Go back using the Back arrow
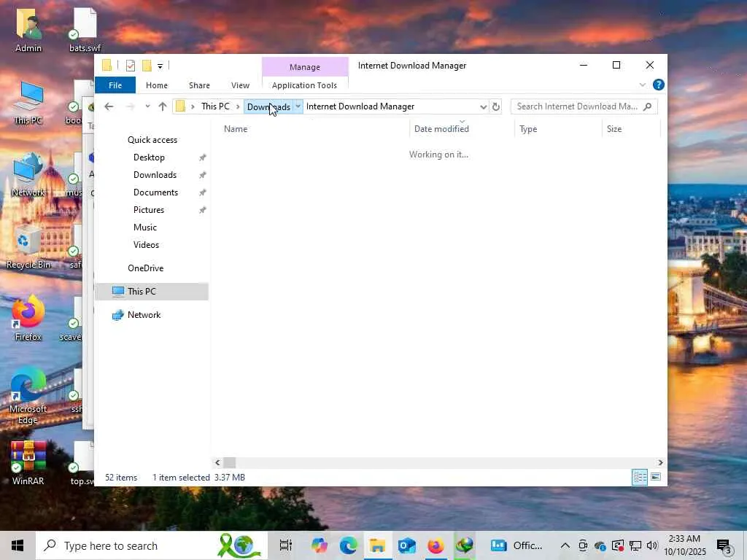 (x=109, y=106)
